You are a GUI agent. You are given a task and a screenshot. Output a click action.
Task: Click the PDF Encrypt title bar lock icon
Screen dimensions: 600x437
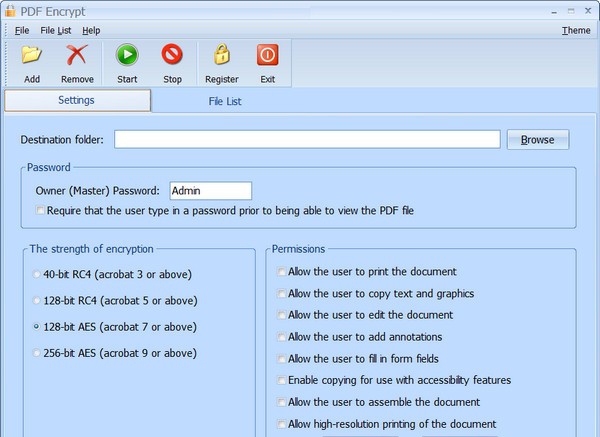click(x=10, y=10)
